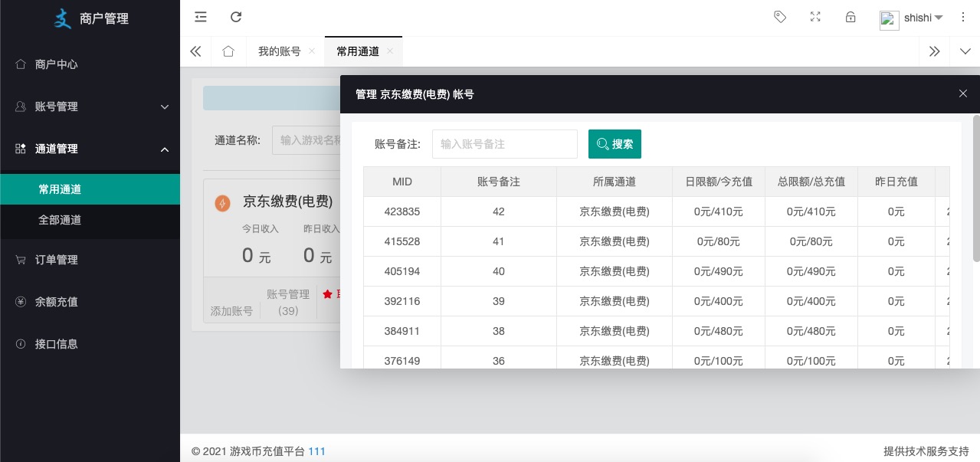This screenshot has height=462, width=980.
Task: Open the shishi user dropdown
Action: [x=923, y=18]
